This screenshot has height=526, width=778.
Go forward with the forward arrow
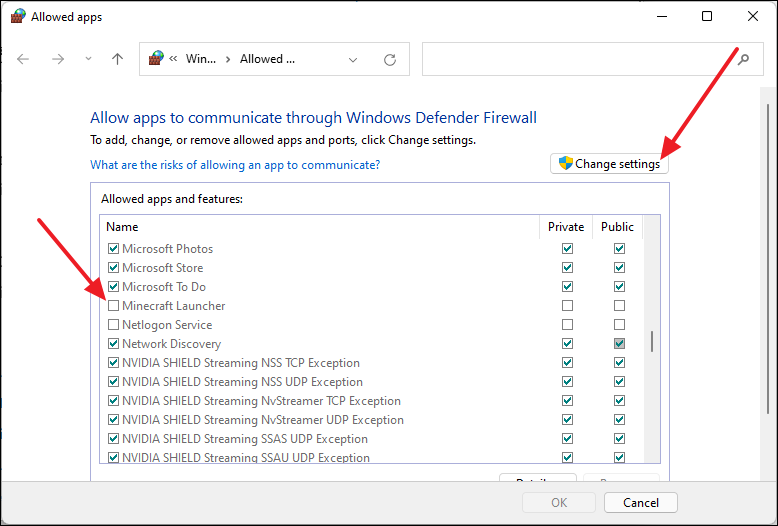[59, 59]
